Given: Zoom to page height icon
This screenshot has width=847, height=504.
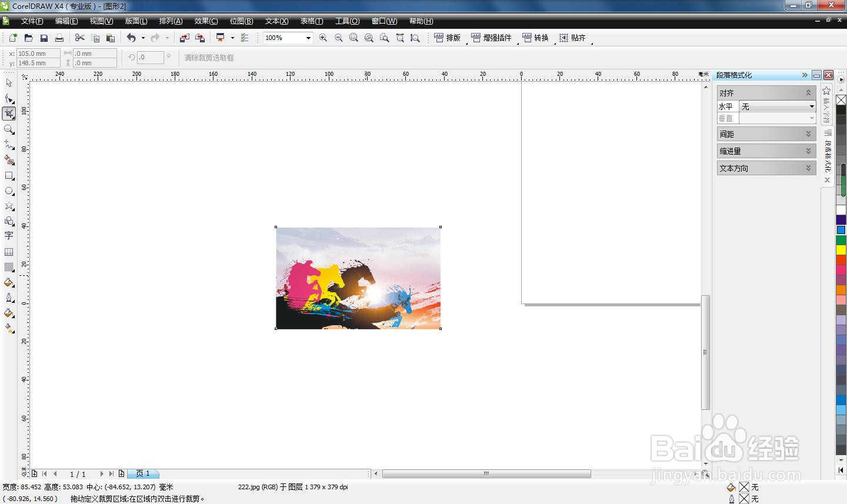Looking at the screenshot, I should 415,38.
